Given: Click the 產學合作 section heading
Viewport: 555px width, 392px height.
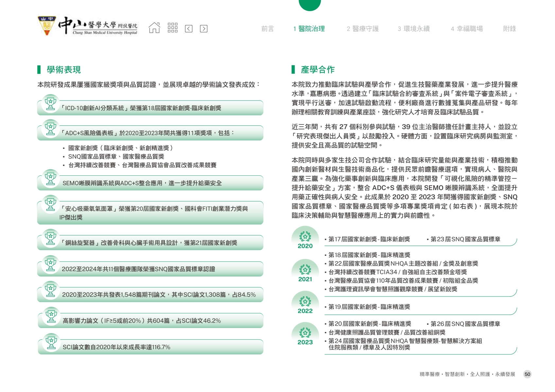Looking at the screenshot, I should point(318,70).
